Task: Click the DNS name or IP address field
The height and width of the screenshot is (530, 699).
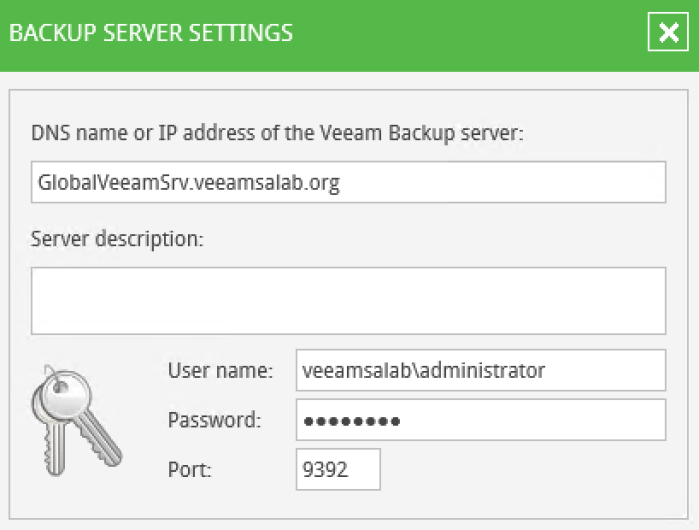Action: (348, 182)
